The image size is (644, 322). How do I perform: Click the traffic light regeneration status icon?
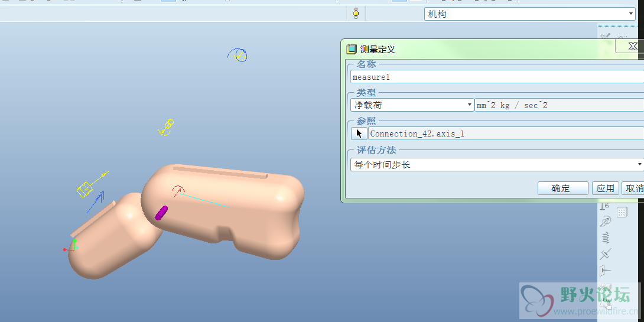356,14
